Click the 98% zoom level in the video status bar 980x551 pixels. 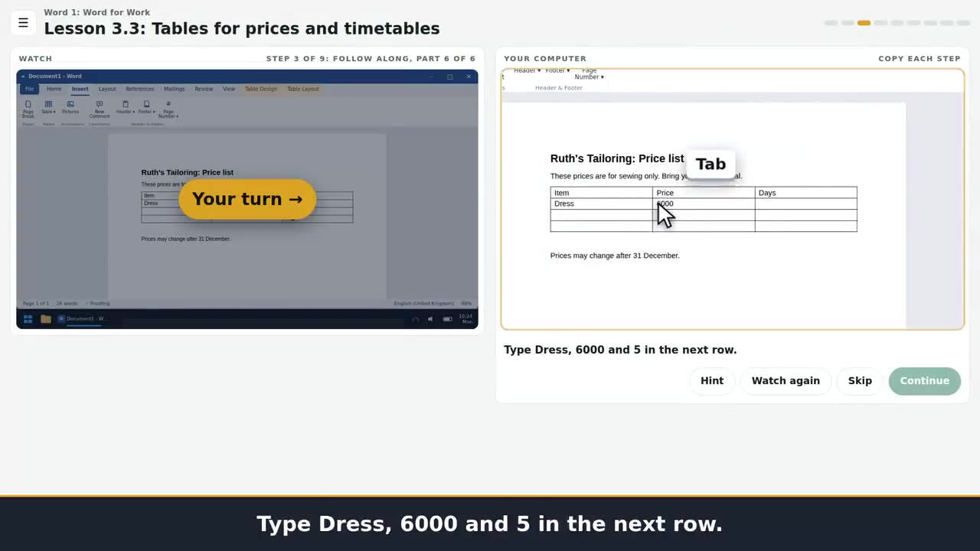coord(466,304)
